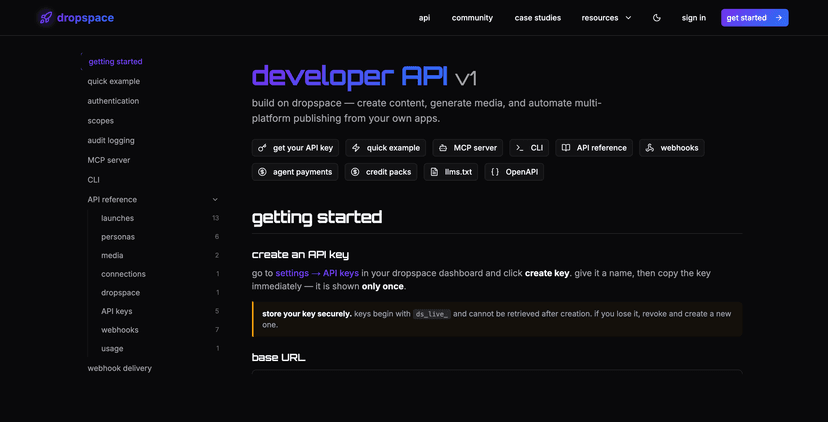Click the MCP server chip icon
This screenshot has width=828, height=422.
pyautogui.click(x=443, y=148)
